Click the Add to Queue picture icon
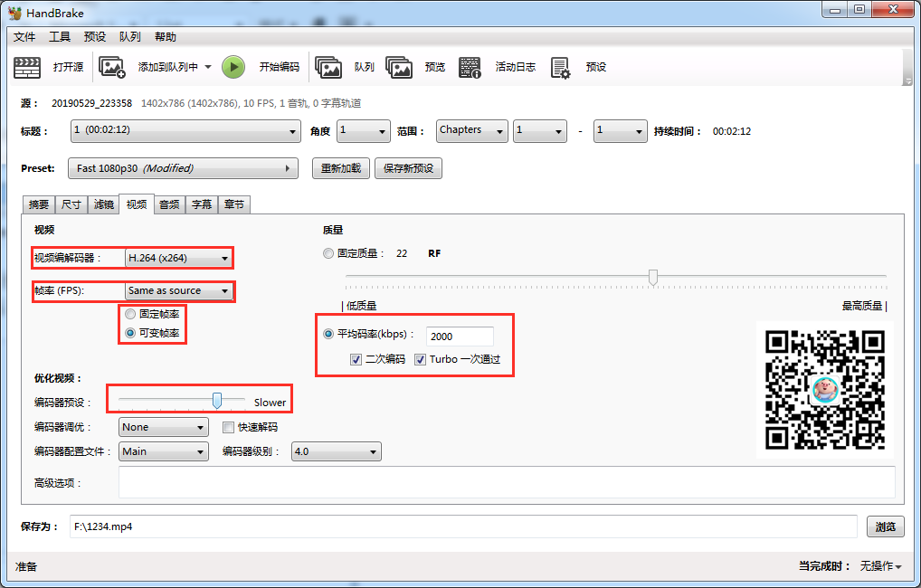The height and width of the screenshot is (588, 921). tap(111, 67)
